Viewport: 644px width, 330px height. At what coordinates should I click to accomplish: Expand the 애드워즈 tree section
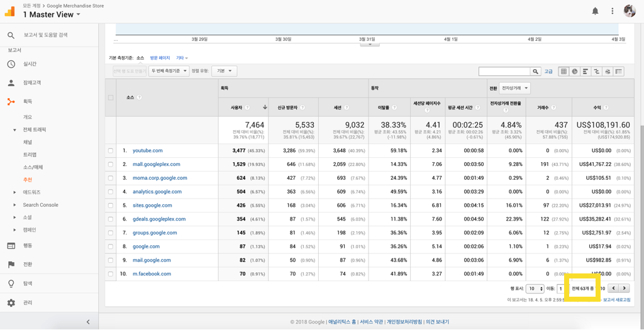(x=15, y=192)
